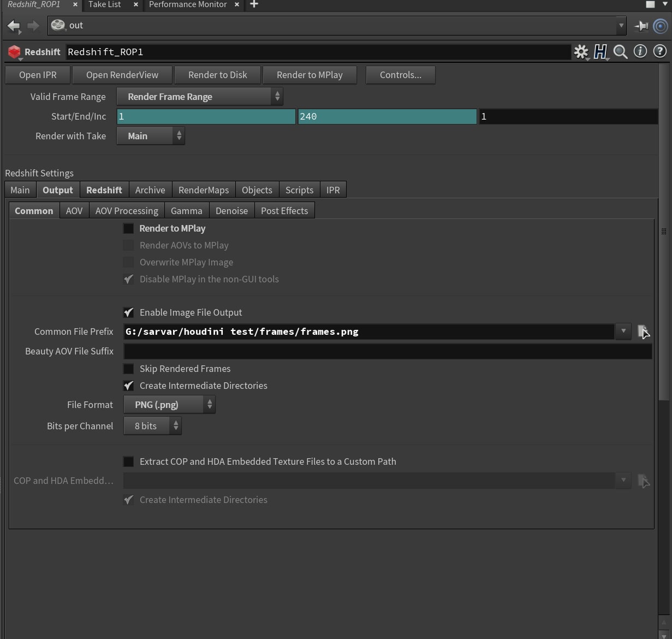Show node info with the i icon
672x639 pixels.
(x=640, y=51)
